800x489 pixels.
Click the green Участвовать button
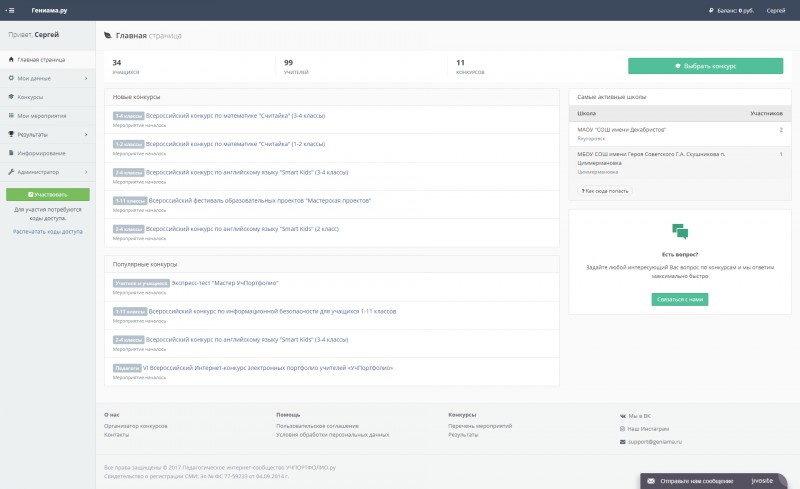tap(47, 194)
